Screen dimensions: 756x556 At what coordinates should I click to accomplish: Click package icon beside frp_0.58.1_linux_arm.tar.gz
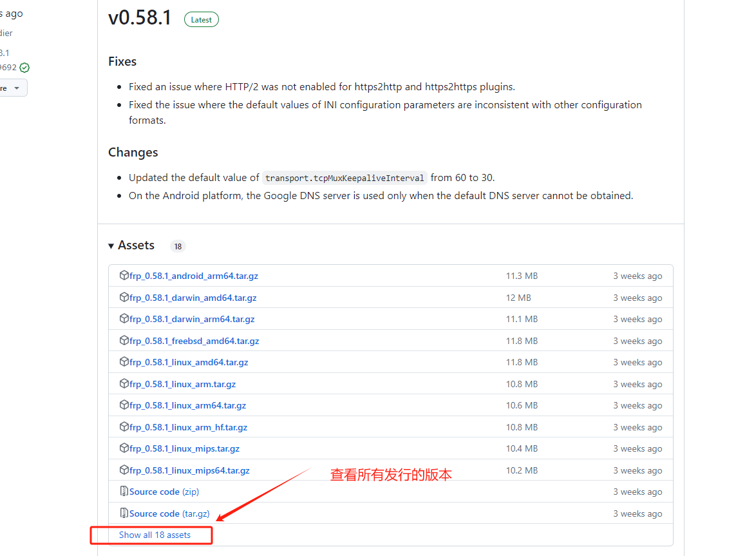pos(124,384)
